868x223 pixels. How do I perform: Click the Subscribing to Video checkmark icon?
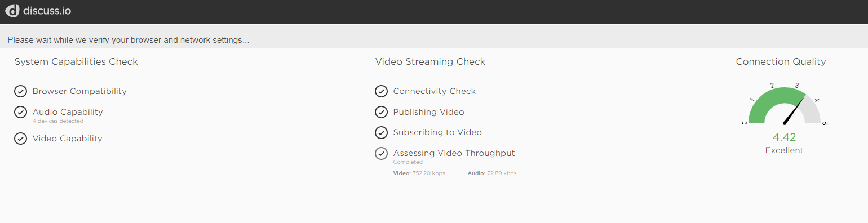coord(382,132)
